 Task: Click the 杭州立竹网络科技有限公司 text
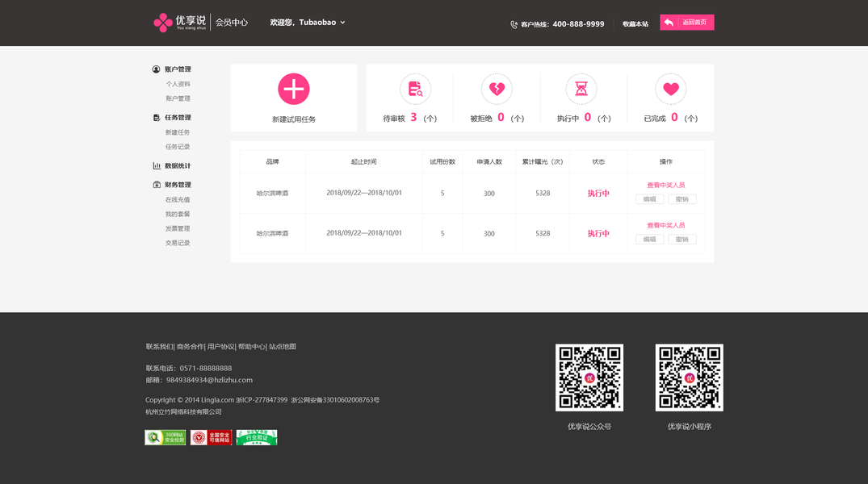pyautogui.click(x=183, y=412)
